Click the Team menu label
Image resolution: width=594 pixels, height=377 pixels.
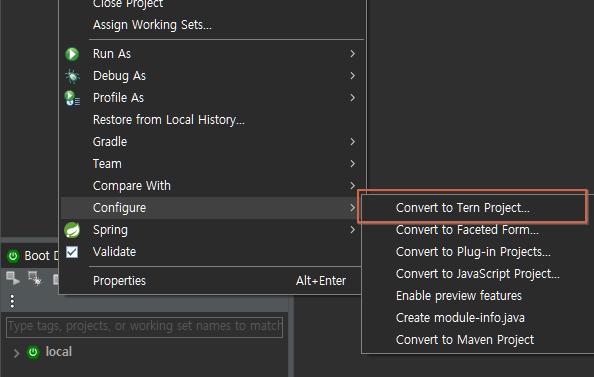tap(107, 164)
